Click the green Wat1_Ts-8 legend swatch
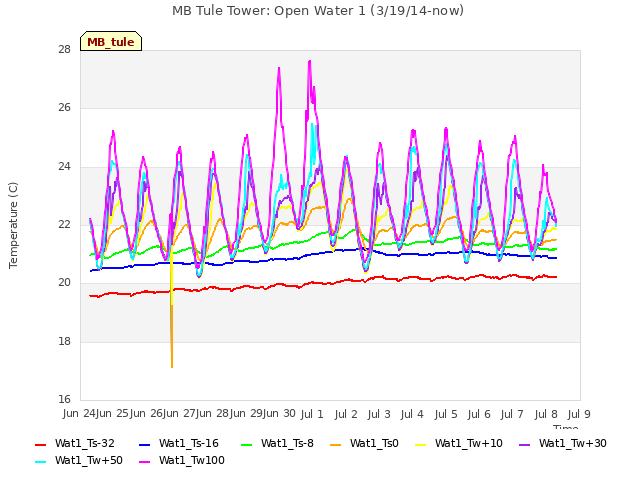The width and height of the screenshot is (640, 480). pyautogui.click(x=247, y=444)
